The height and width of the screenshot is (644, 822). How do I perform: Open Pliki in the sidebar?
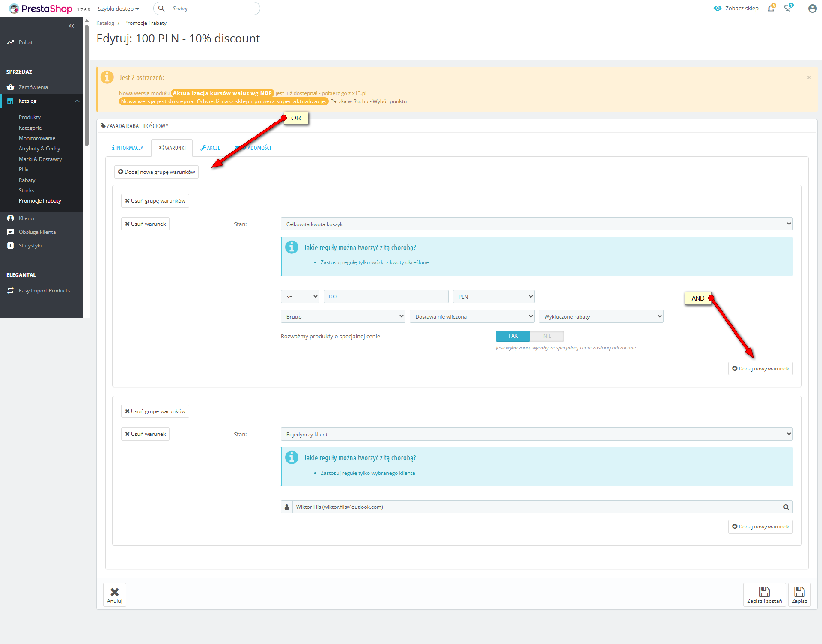point(24,170)
